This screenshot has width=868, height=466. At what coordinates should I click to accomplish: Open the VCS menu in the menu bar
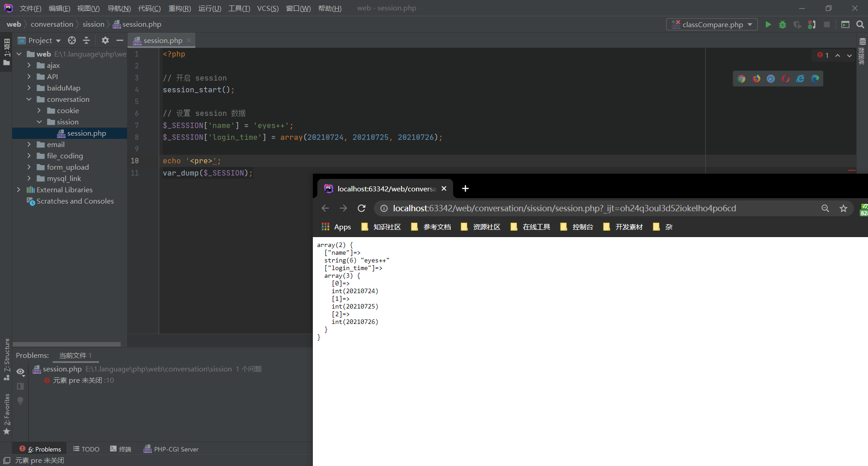point(268,8)
